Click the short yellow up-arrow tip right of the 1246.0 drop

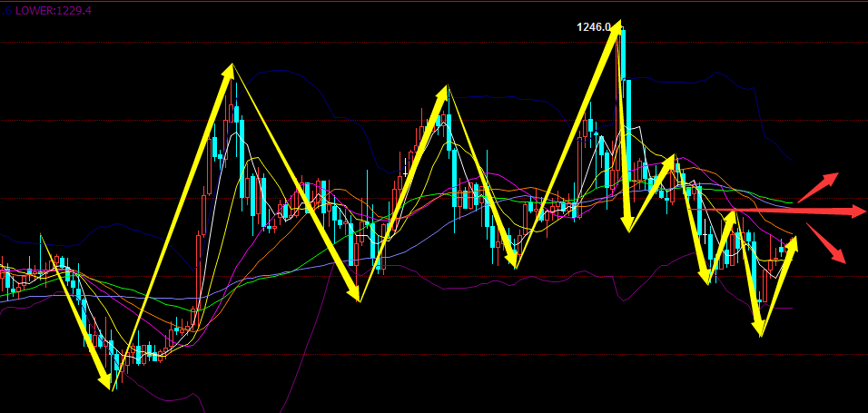pyautogui.click(x=673, y=159)
